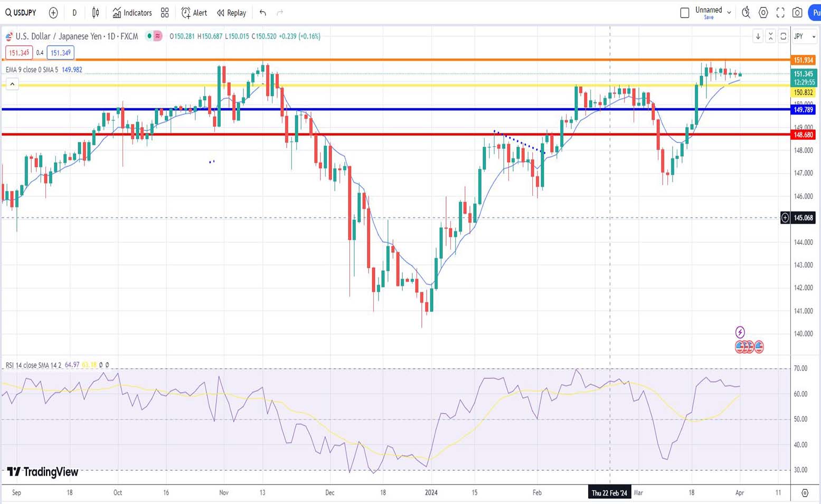821x504 pixels.
Task: Click the Save link under Unnamed
Action: [709, 17]
